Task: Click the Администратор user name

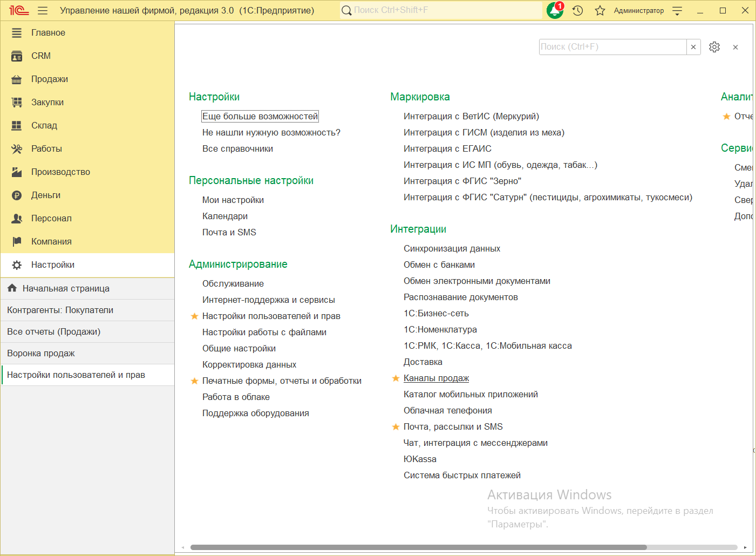Action: pos(639,10)
